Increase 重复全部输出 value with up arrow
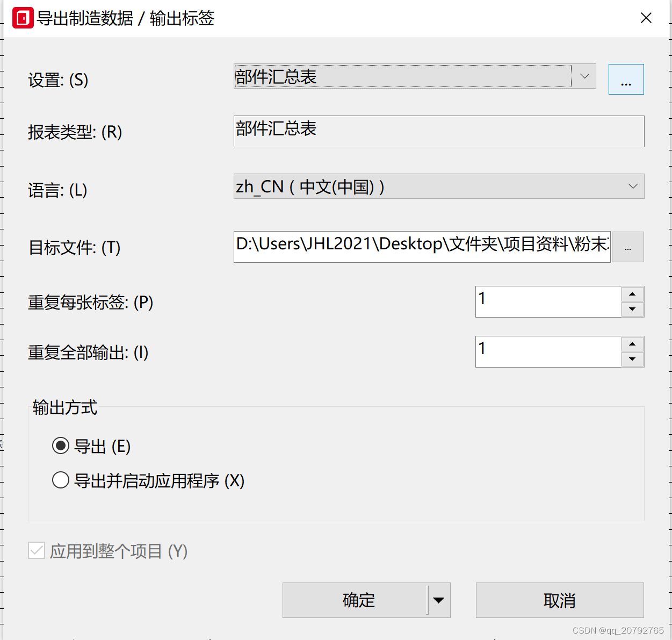This screenshot has width=672, height=640. click(x=632, y=344)
